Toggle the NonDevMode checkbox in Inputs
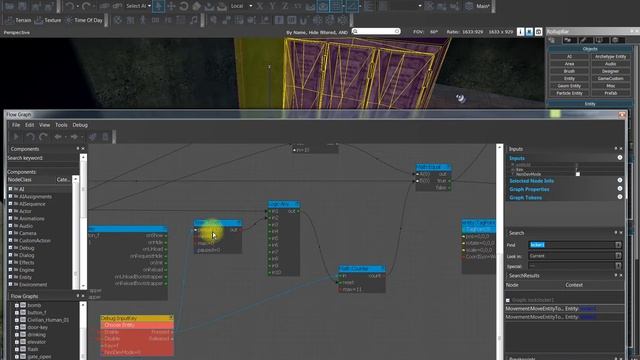640x360 pixels. 578,174
